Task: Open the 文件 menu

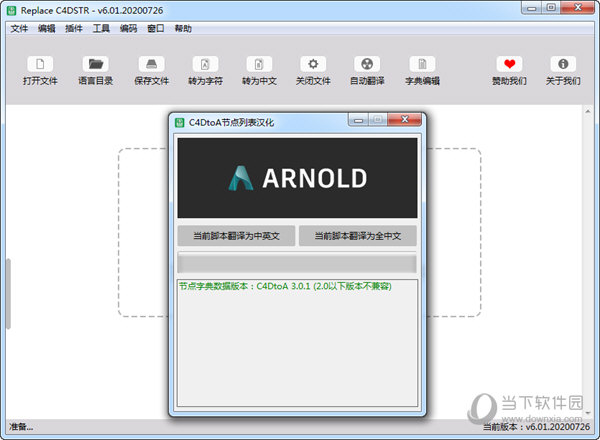Action: (19, 29)
